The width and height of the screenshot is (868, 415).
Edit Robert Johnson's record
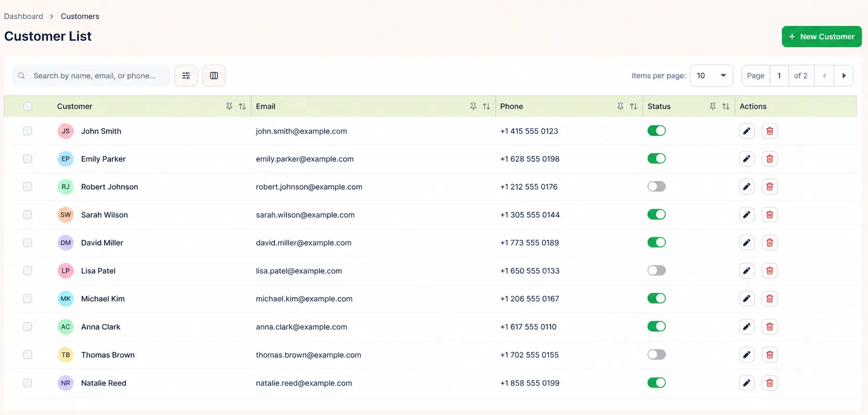pos(746,187)
